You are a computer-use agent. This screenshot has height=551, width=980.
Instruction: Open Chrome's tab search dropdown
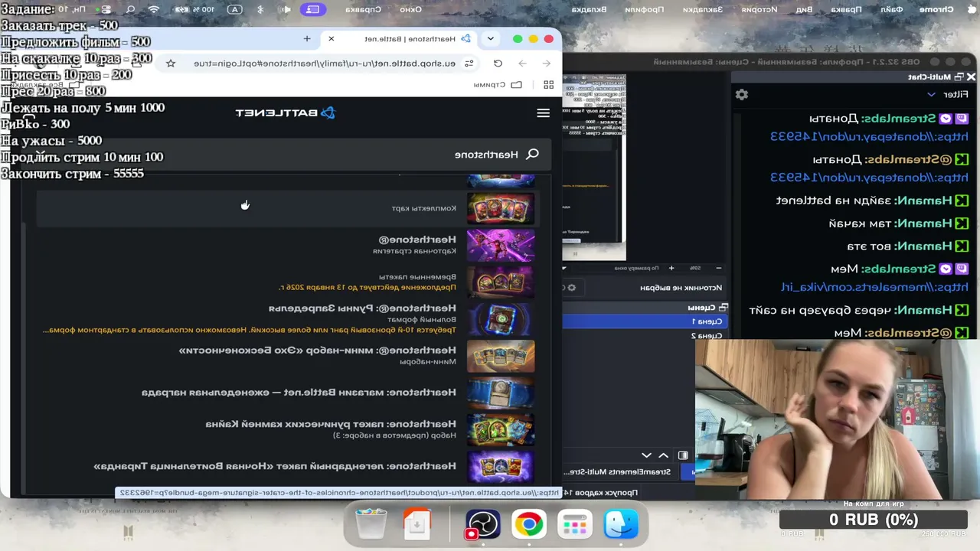(x=490, y=39)
